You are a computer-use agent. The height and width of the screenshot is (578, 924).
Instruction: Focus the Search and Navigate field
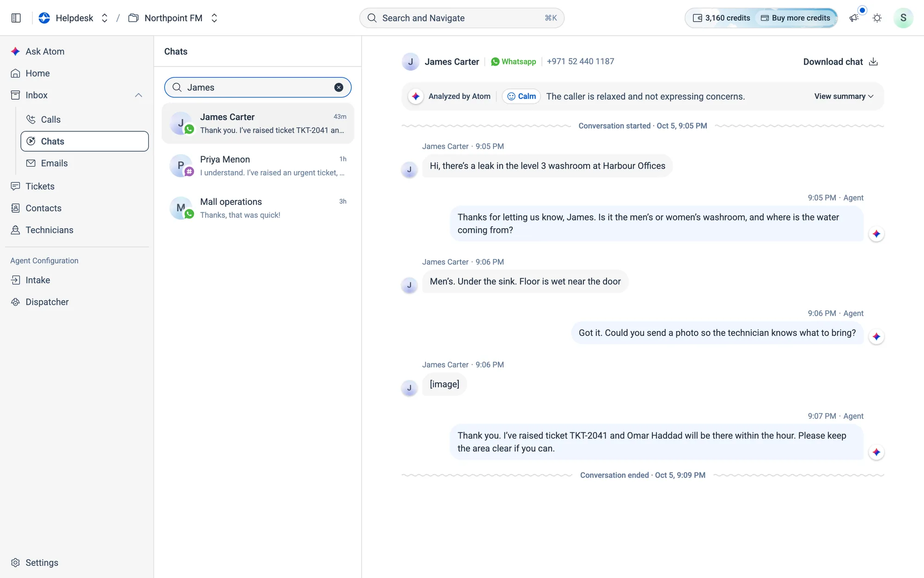click(x=462, y=18)
